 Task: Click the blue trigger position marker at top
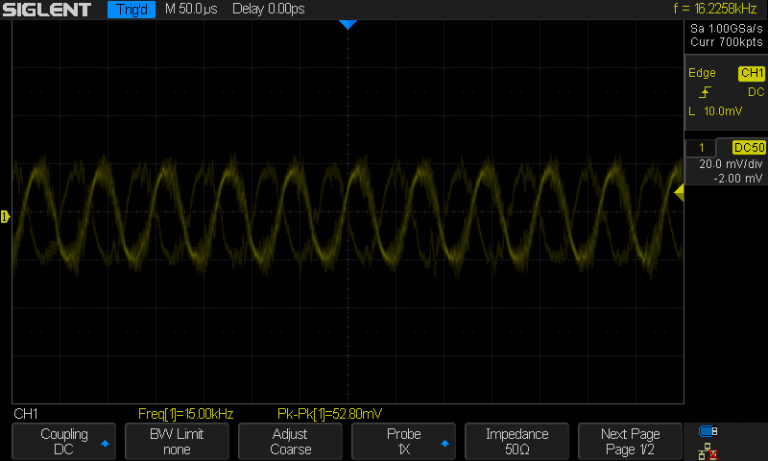click(x=347, y=24)
